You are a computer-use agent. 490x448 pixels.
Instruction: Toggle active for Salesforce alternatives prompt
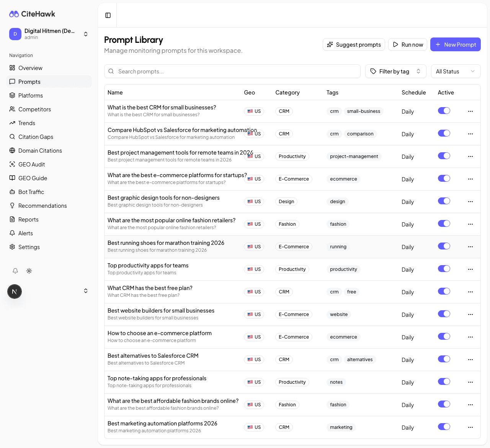(444, 359)
